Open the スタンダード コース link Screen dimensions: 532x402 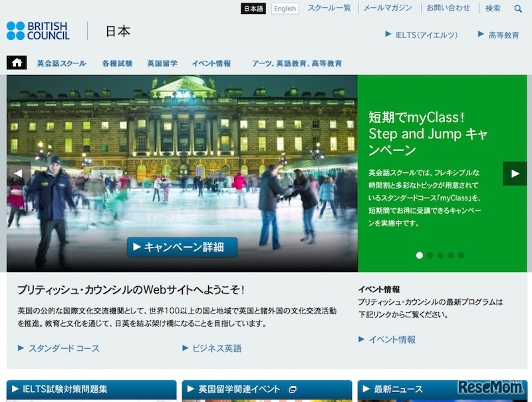(x=63, y=347)
